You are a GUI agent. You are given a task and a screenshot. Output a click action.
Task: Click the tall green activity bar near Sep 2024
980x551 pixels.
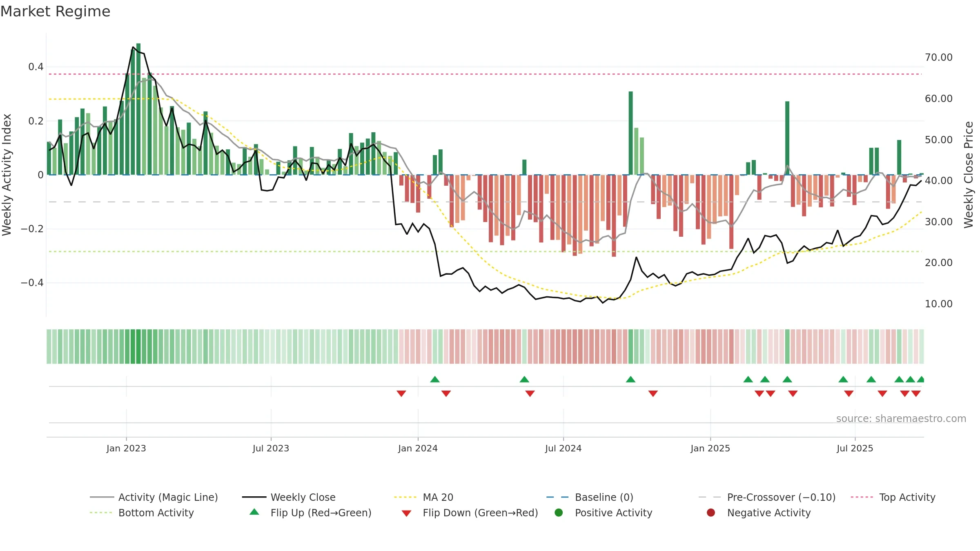click(630, 133)
